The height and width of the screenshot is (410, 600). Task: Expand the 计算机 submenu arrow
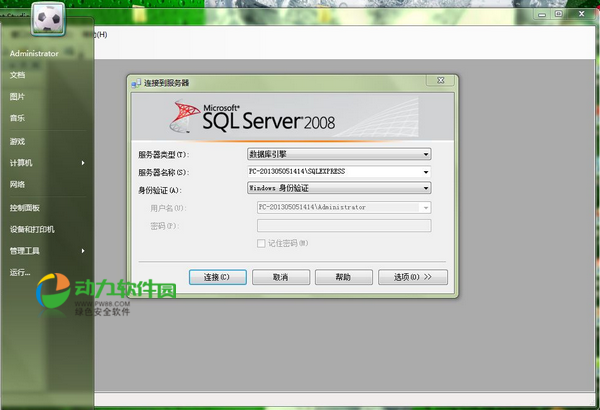point(83,163)
